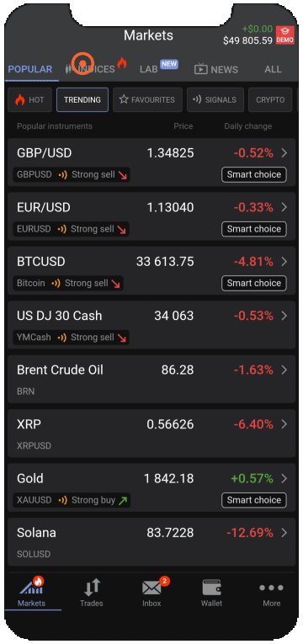
Task: Open the Wallet icon
Action: click(212, 588)
